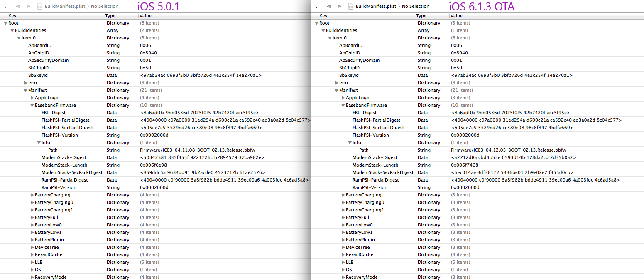Collapse the Manifest dictionary in right pane
This screenshot has height=280, width=644.
pos(336,90)
